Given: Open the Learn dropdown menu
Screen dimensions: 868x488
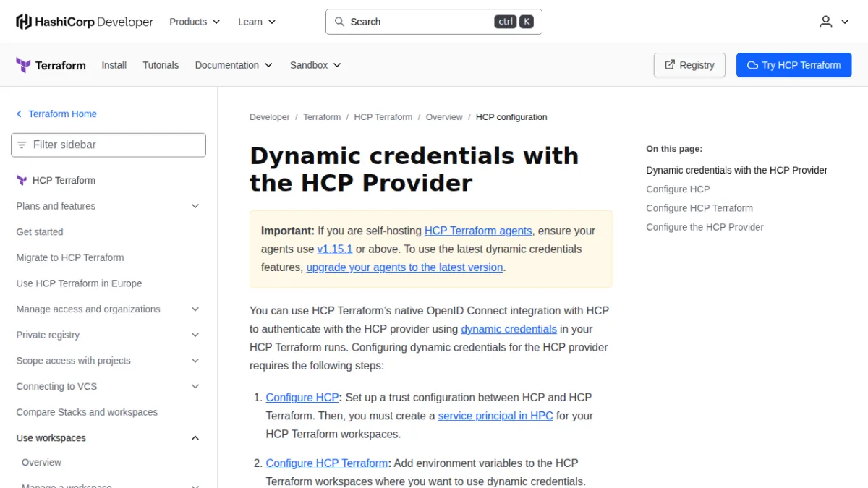Looking at the screenshot, I should [257, 22].
